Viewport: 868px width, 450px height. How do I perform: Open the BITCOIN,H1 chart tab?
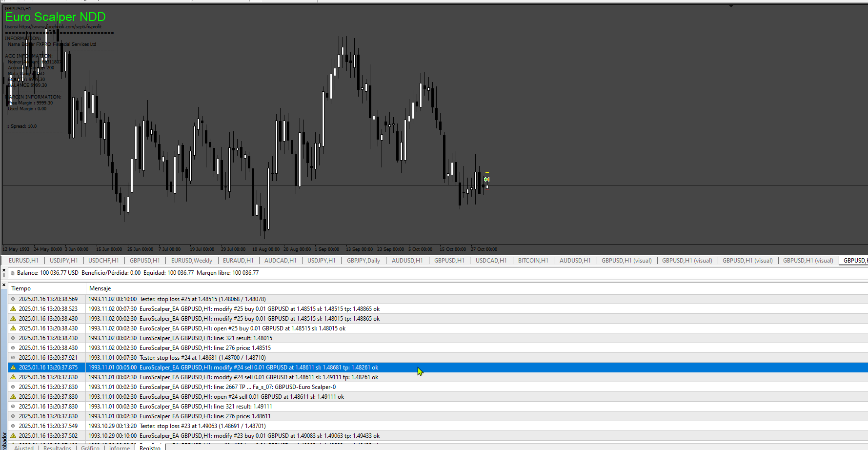533,261
